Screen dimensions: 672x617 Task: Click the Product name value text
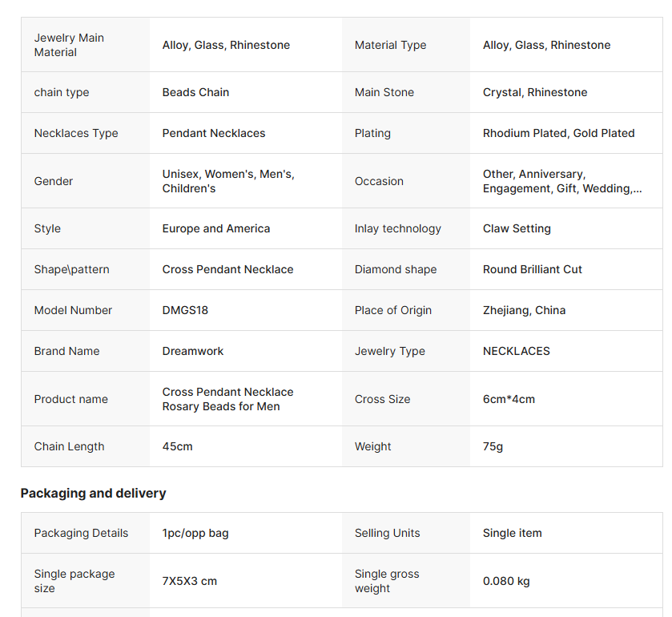tap(227, 399)
